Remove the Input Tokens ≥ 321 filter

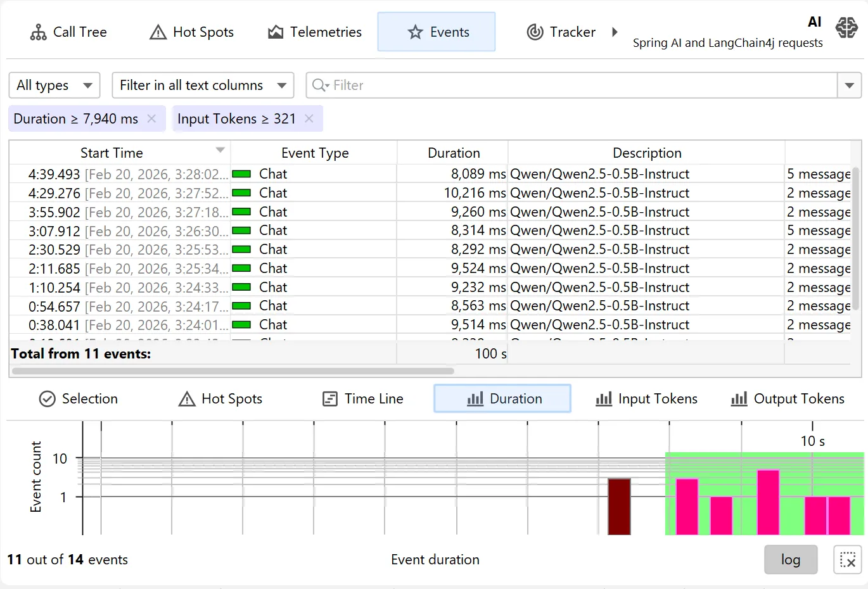[x=309, y=118]
